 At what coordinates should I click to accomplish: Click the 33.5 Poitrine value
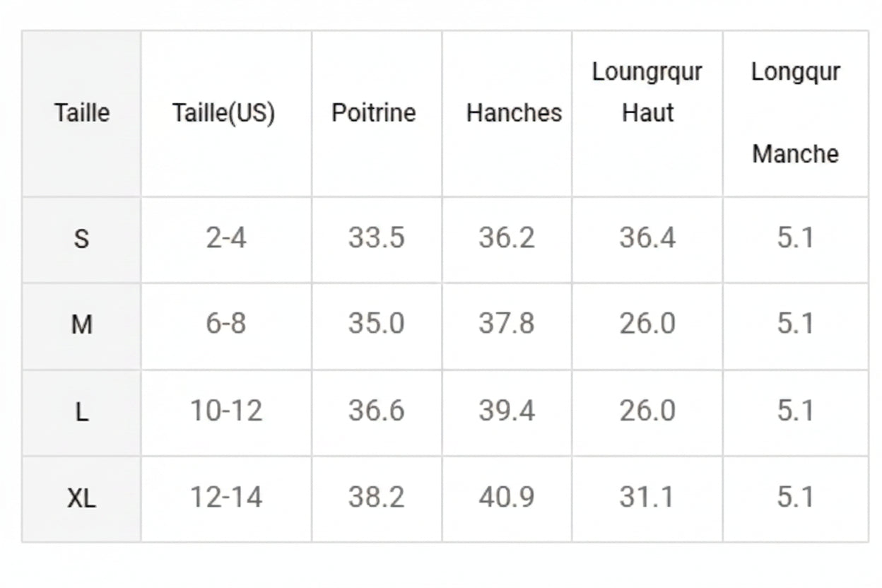(377, 240)
